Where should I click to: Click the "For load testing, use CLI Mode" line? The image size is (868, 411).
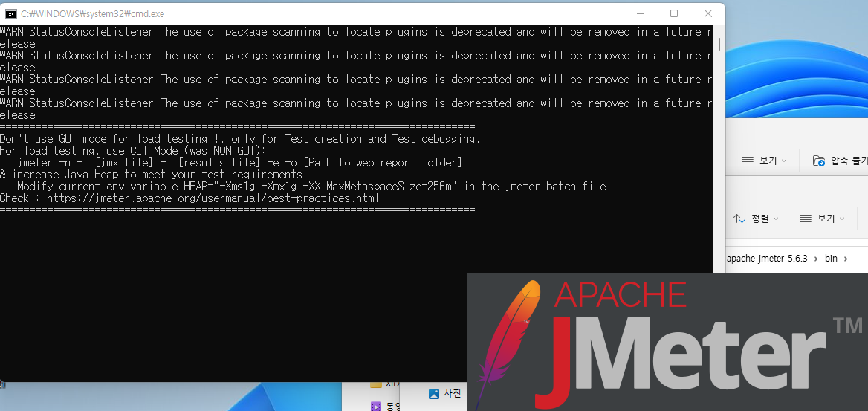(133, 151)
